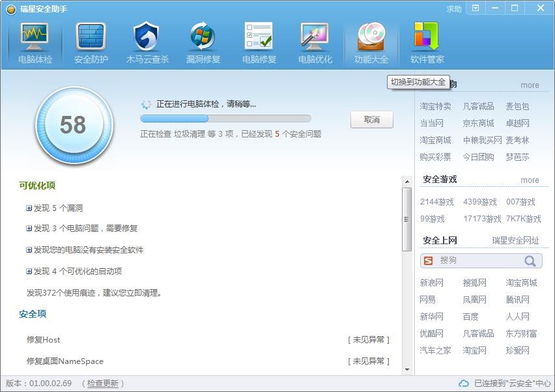
Task: Expand 发现 4 个可优化的启动项 item
Action: pyautogui.click(x=29, y=272)
